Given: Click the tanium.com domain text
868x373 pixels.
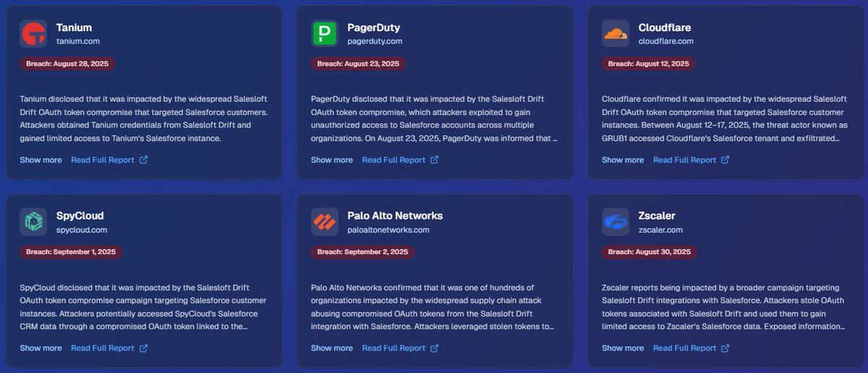Looking at the screenshot, I should [x=78, y=41].
